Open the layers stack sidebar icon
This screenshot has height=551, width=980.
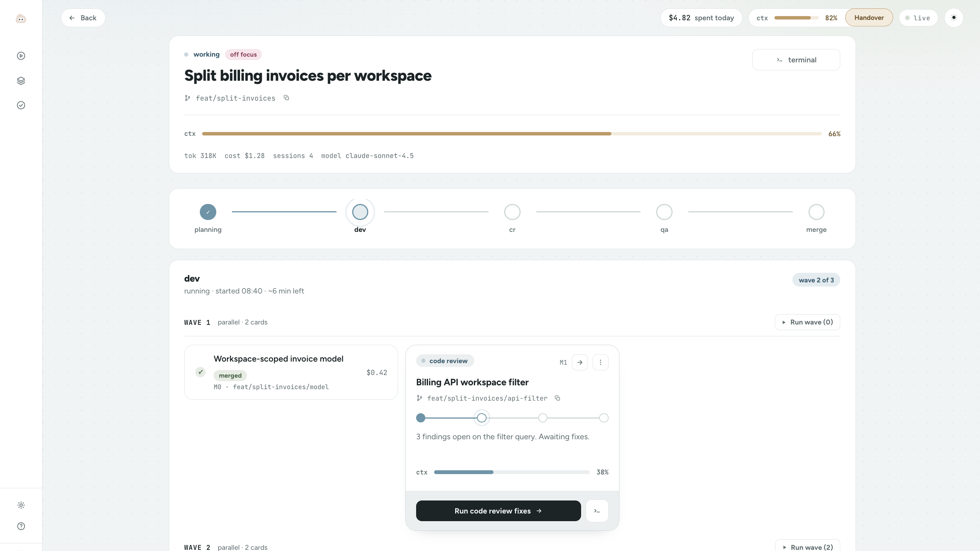click(21, 81)
